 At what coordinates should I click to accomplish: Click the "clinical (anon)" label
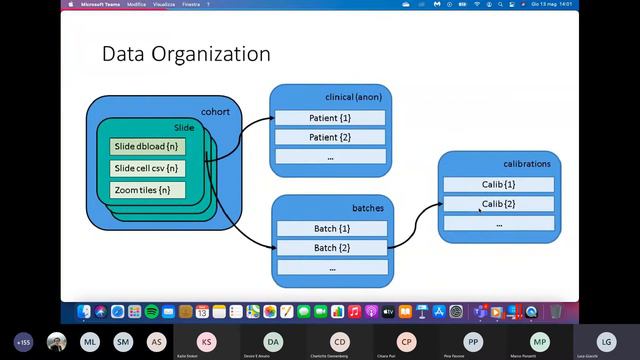pyautogui.click(x=353, y=97)
